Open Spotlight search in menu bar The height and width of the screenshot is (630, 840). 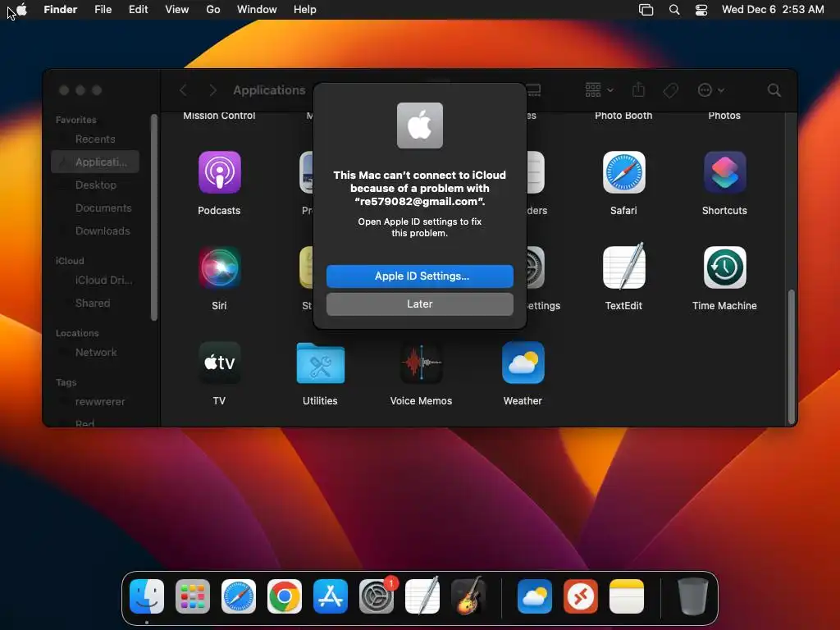674,10
